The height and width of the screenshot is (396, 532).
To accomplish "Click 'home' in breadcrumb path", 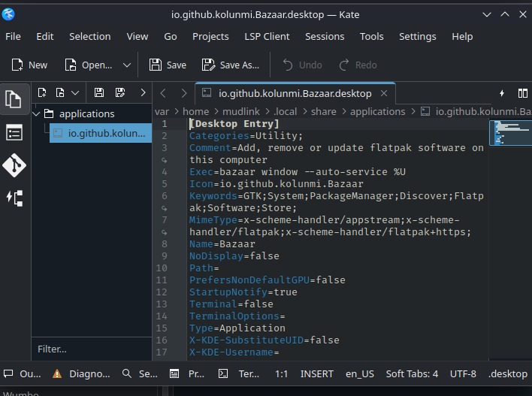I will [x=196, y=111].
